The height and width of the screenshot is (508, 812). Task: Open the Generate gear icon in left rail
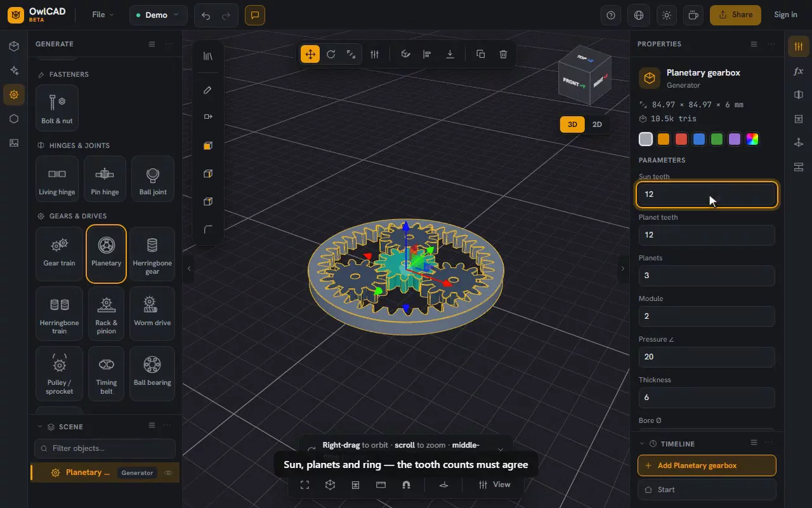(14, 95)
